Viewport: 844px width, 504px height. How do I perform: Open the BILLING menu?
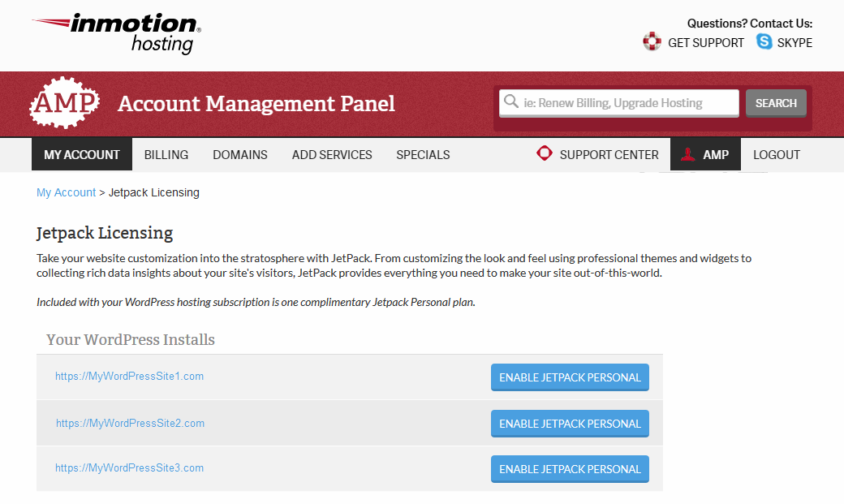[x=166, y=154]
